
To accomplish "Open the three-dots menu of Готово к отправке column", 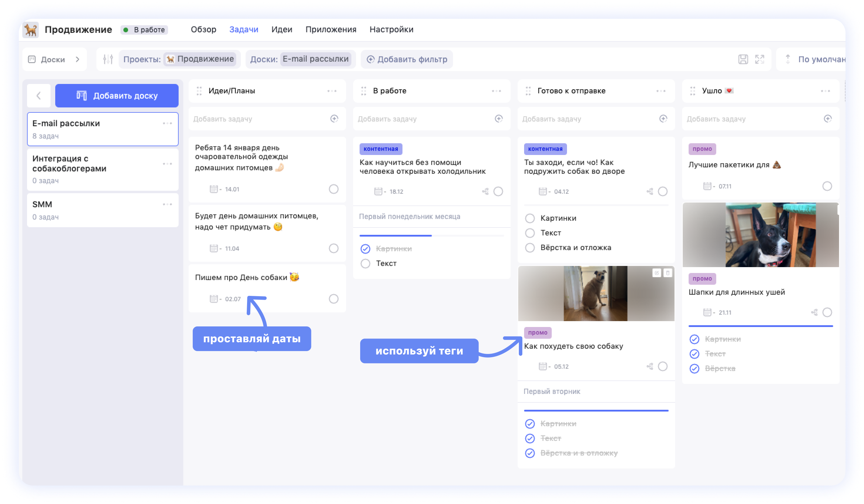I will [661, 91].
